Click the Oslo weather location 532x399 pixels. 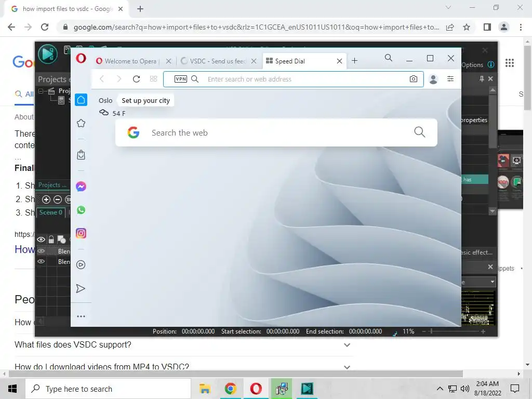tap(105, 100)
